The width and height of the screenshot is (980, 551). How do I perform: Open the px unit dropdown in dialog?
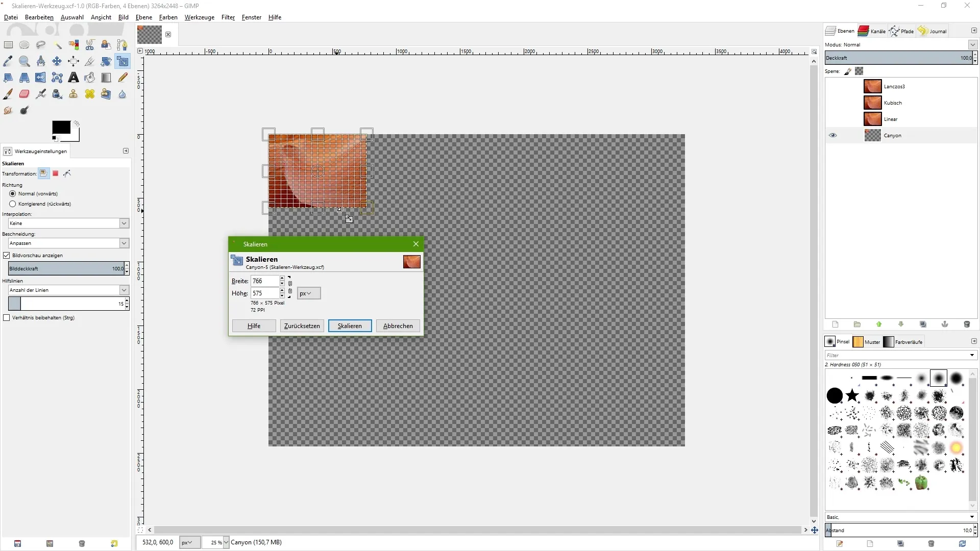[x=309, y=293]
